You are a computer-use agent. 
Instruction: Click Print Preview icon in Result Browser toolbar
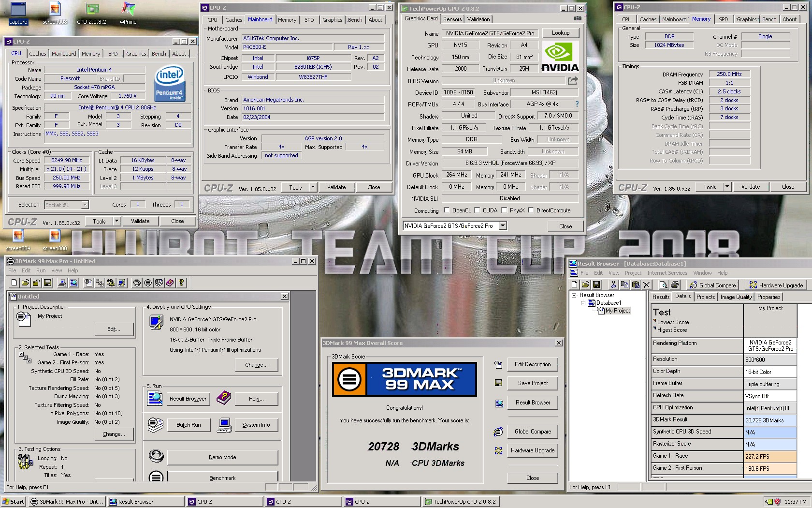[664, 284]
